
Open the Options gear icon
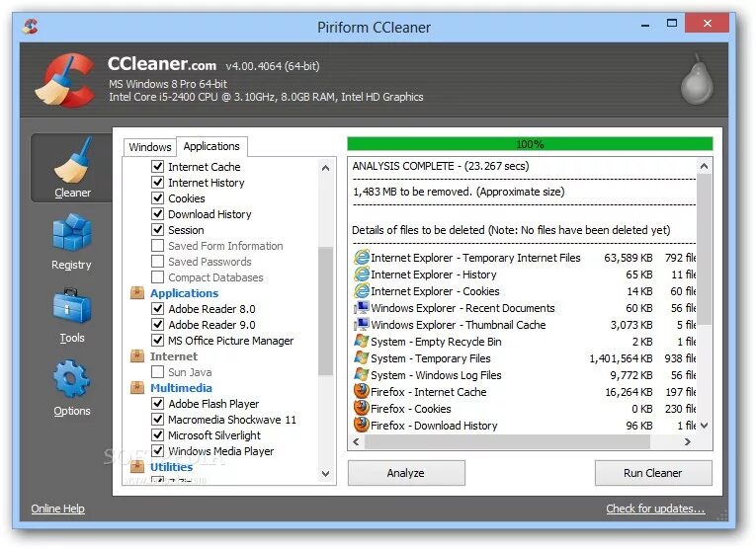(x=71, y=379)
